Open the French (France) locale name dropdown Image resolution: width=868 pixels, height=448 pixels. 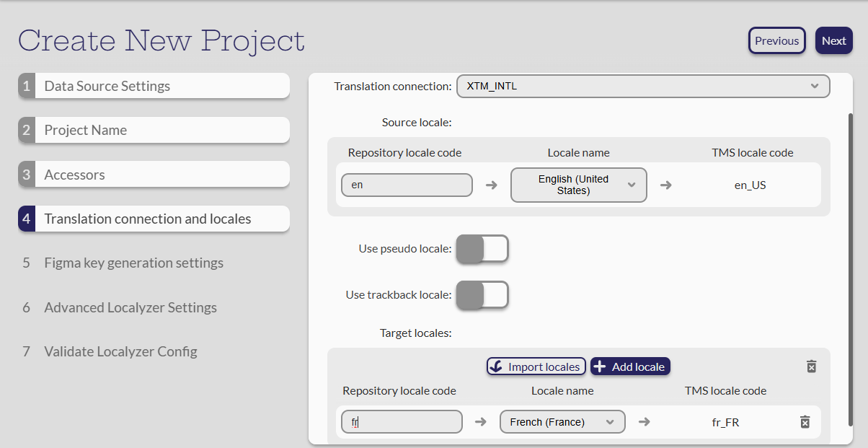[562, 422]
